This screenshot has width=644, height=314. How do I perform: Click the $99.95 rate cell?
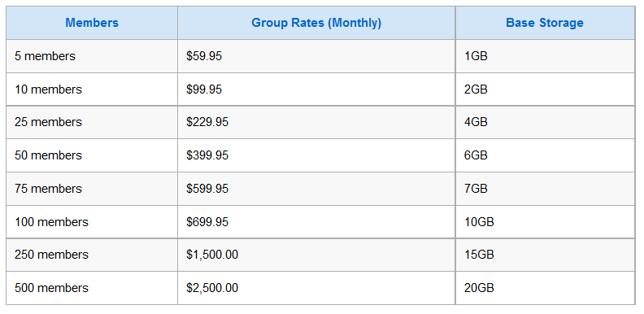click(x=316, y=89)
